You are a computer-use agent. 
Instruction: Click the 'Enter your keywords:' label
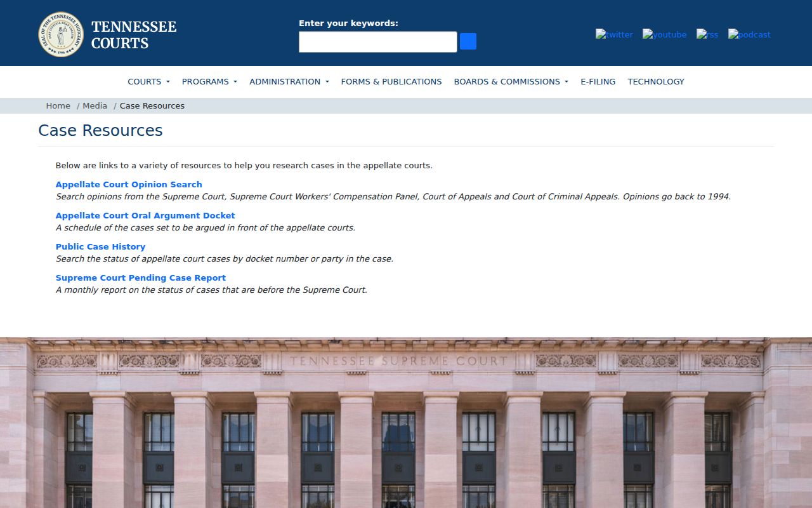[x=348, y=23]
